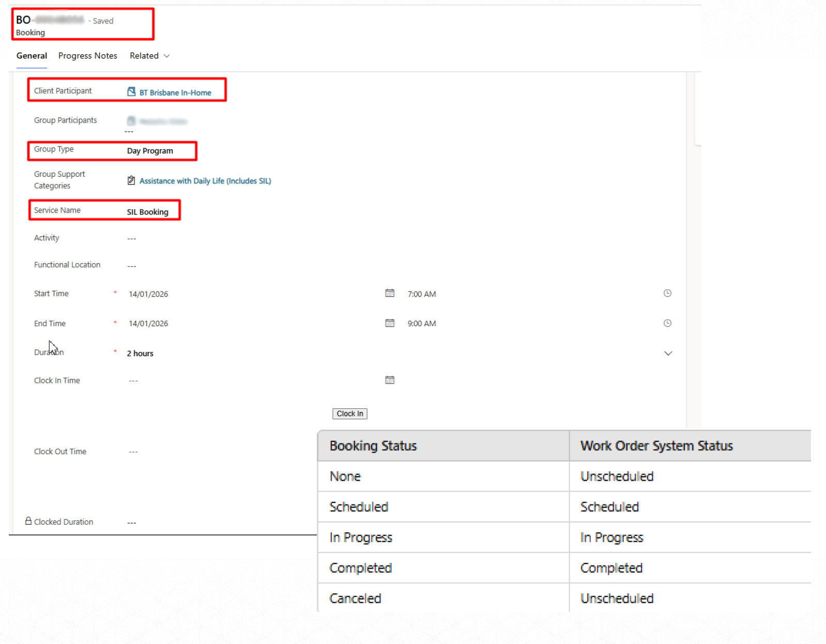Expand the Related tab dropdown
Image resolution: width=826 pixels, height=644 pixels.
pos(166,56)
